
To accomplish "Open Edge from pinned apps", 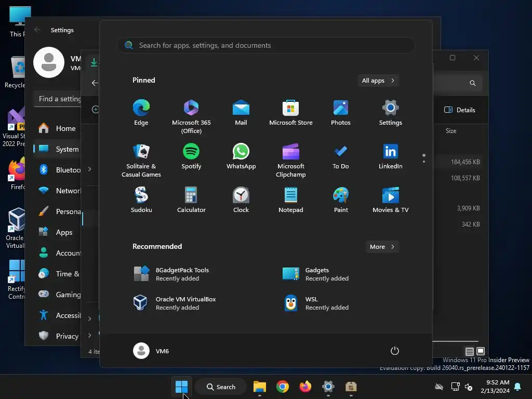I will 141,113.
